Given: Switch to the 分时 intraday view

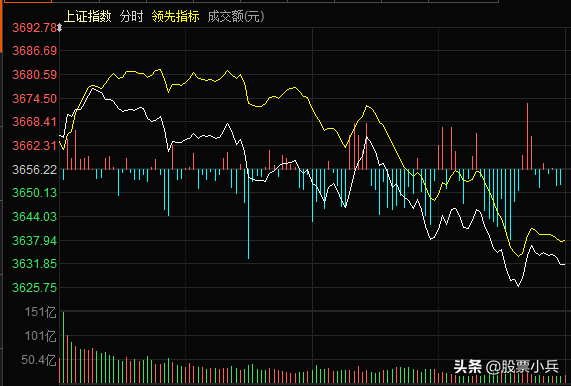Looking at the screenshot, I should tap(131, 16).
